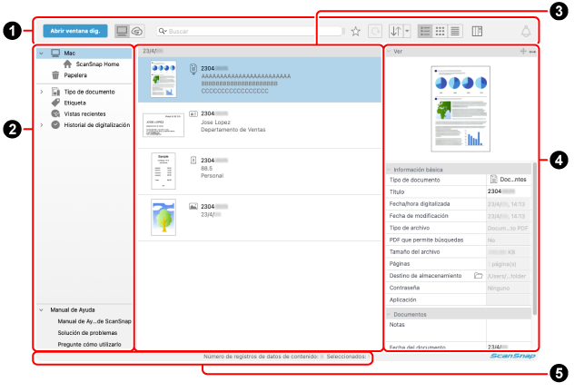Open the Papelera trash folder
Screen dimensions: 584x392
pos(74,75)
